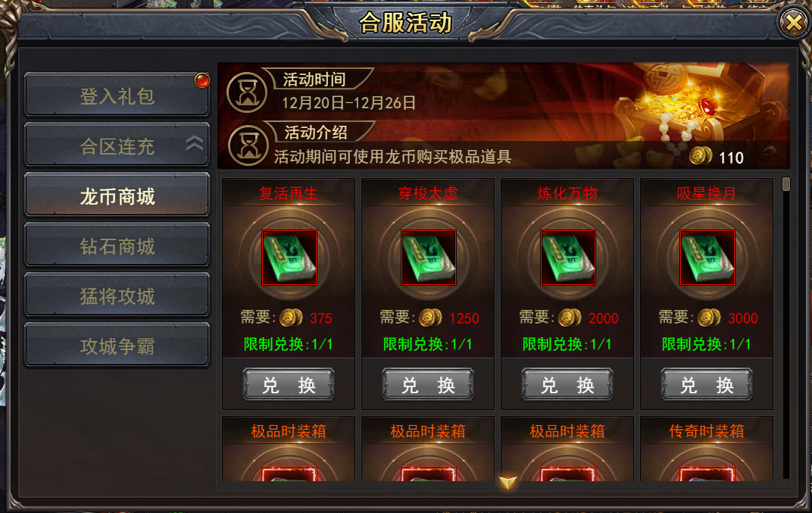Click the item list scrollbar handle
Viewport: 812px width, 513px height.
coord(786,184)
